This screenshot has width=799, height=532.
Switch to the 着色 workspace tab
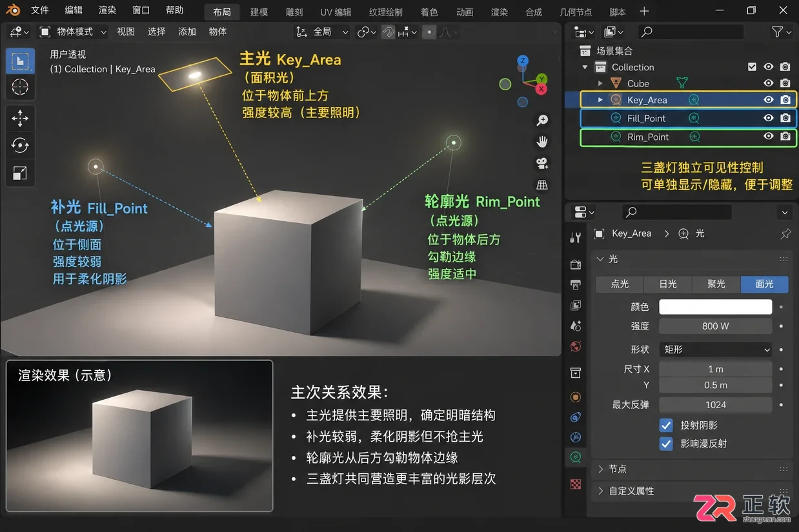click(x=429, y=12)
